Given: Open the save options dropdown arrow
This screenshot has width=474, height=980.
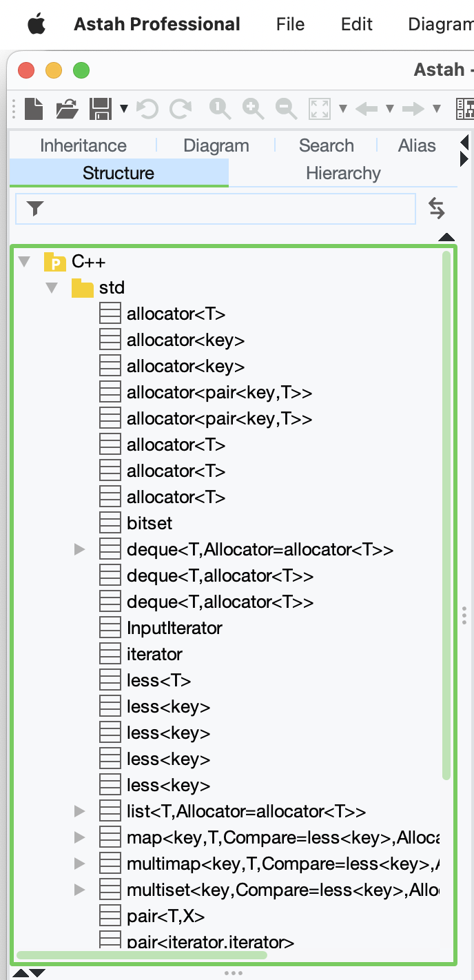Looking at the screenshot, I should [124, 108].
